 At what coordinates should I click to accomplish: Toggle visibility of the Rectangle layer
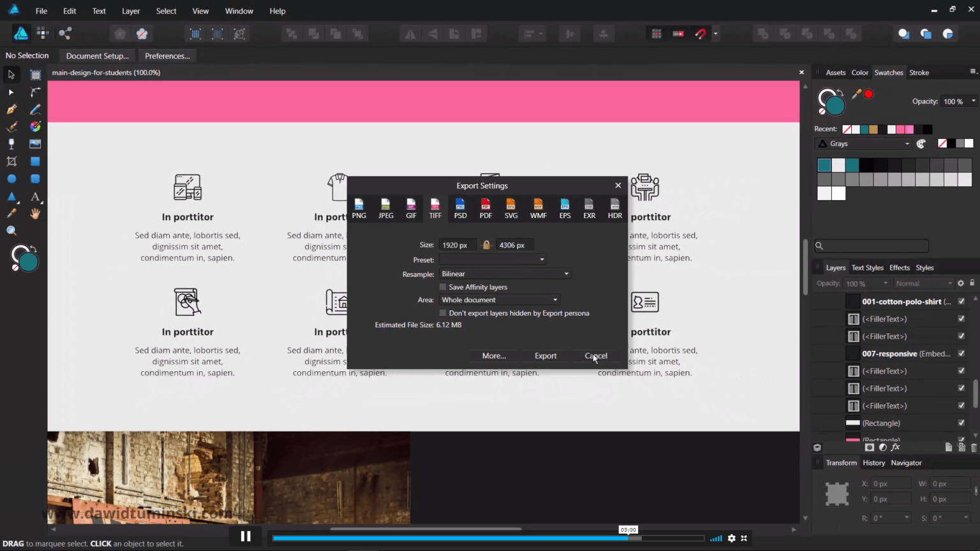coord(961,423)
